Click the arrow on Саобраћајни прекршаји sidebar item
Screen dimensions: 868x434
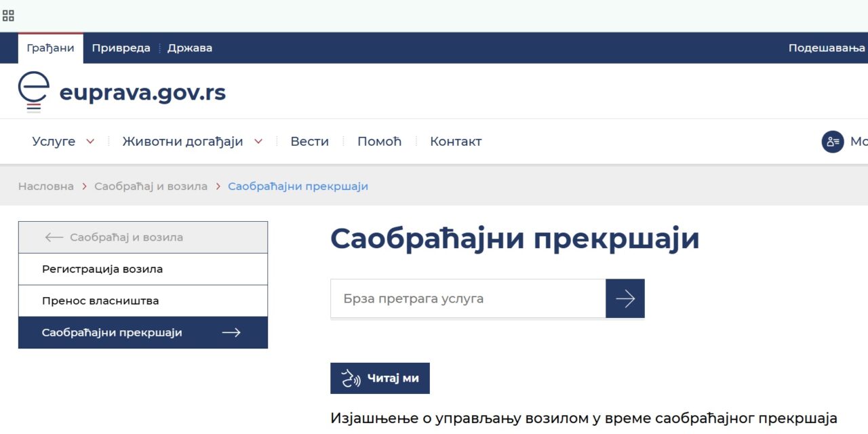(232, 332)
